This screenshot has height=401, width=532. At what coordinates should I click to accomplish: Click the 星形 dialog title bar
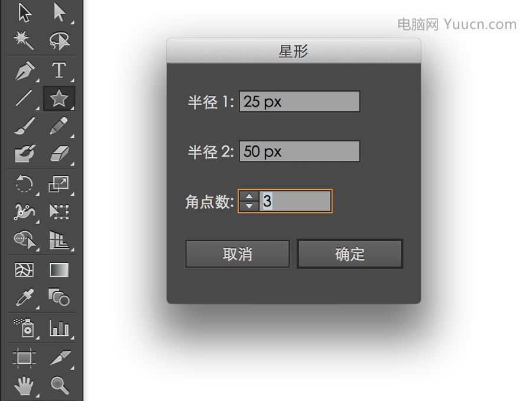293,51
